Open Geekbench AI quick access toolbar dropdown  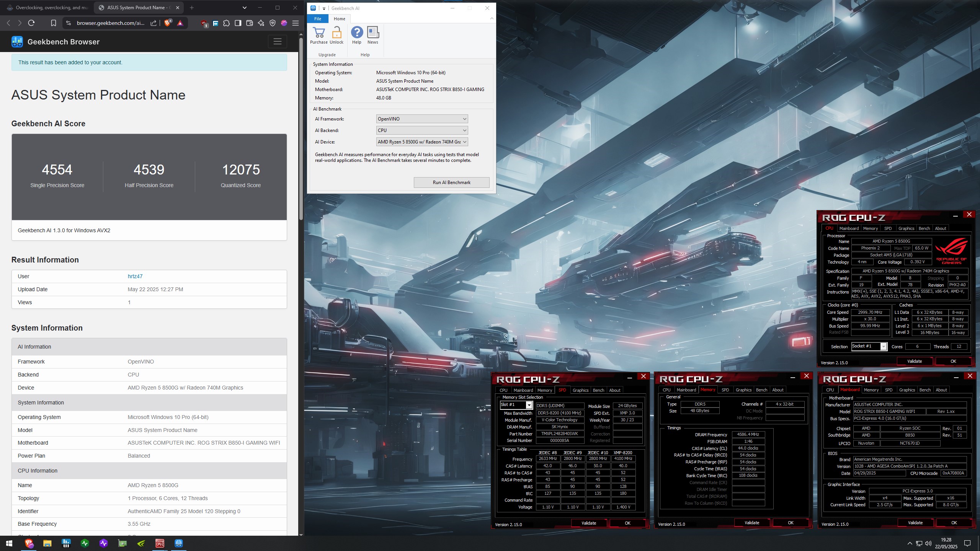coord(324,8)
